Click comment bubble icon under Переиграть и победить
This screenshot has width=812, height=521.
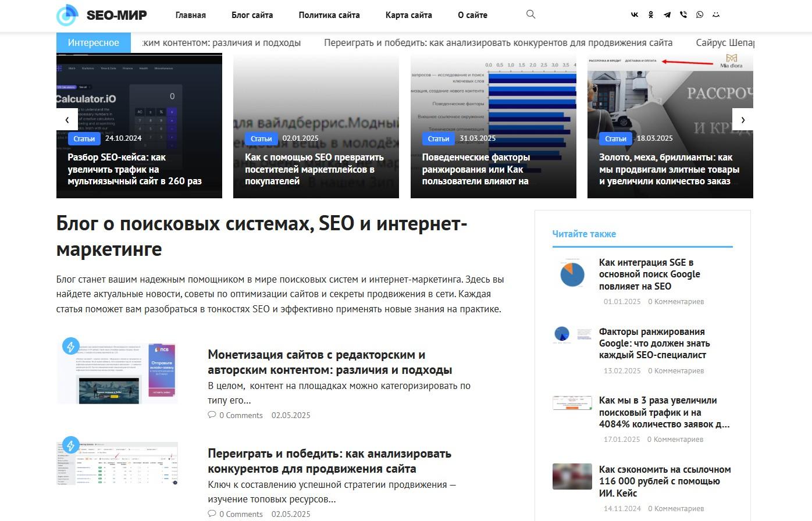pos(212,514)
